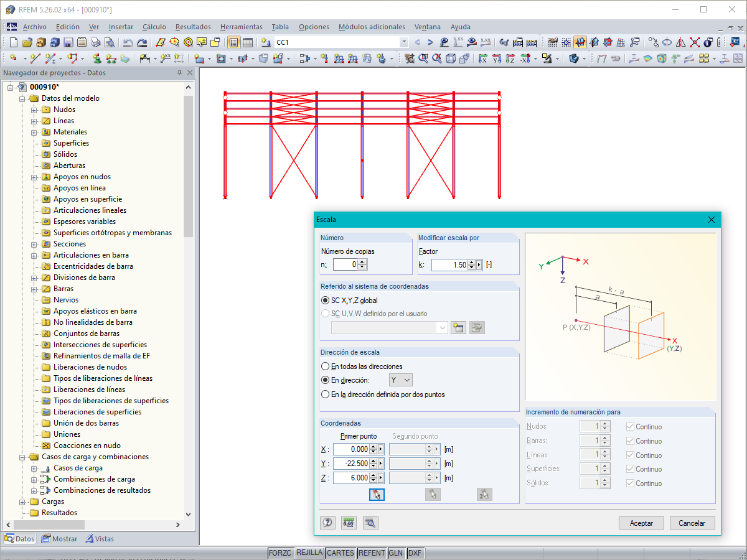This screenshot has height=560, width=747.
Task: Click the Aceptar button
Action: tap(641, 523)
